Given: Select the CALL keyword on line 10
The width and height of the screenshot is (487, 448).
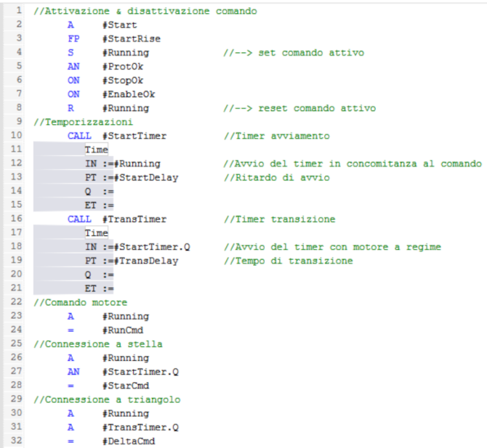Looking at the screenshot, I should point(79,136).
